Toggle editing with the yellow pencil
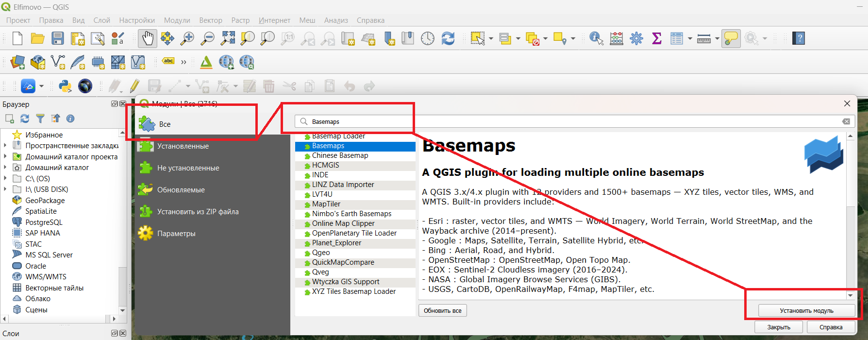Viewport: 868px width, 340px height. pyautogui.click(x=135, y=86)
